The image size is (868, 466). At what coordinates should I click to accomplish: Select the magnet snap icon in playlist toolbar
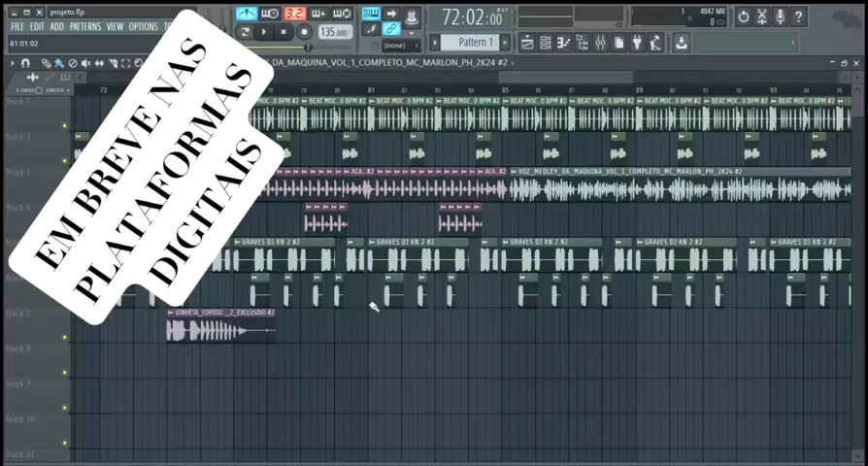(25, 63)
